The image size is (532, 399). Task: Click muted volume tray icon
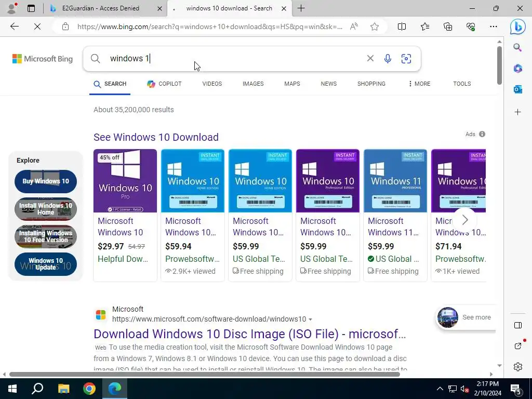pyautogui.click(x=465, y=389)
